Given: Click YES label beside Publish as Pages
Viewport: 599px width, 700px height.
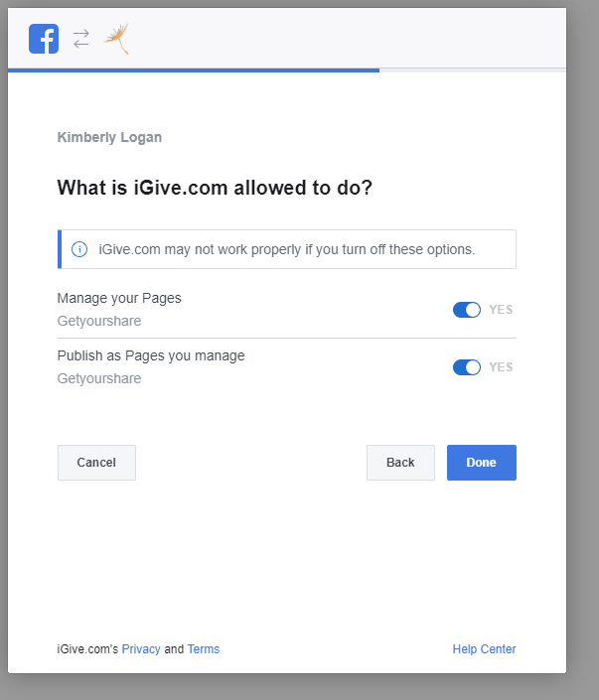Looking at the screenshot, I should pos(501,367).
